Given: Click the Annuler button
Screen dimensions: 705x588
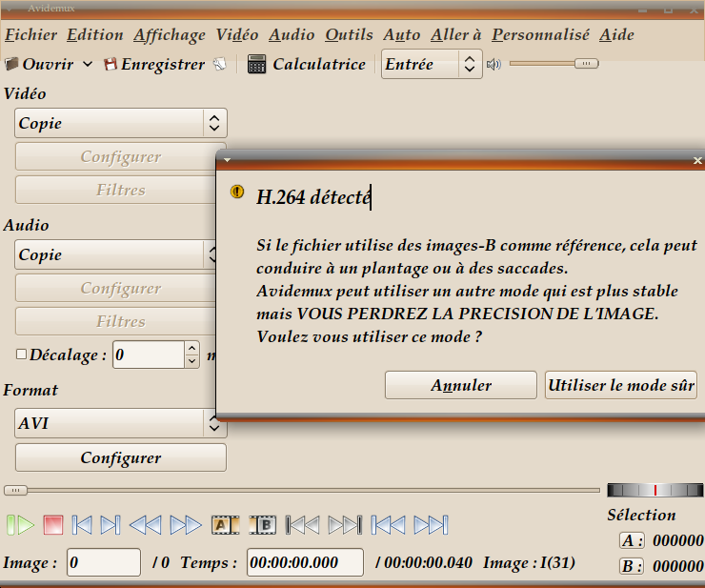Looking at the screenshot, I should tap(461, 386).
